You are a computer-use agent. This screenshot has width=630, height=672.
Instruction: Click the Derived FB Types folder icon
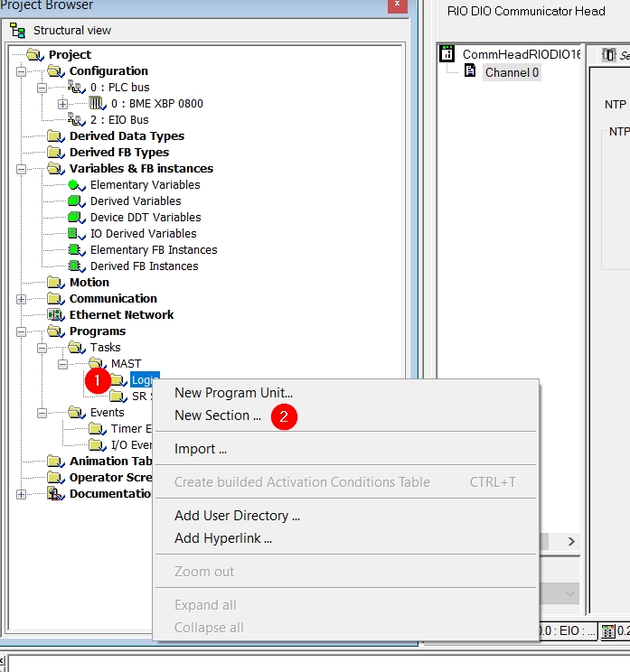click(56, 153)
